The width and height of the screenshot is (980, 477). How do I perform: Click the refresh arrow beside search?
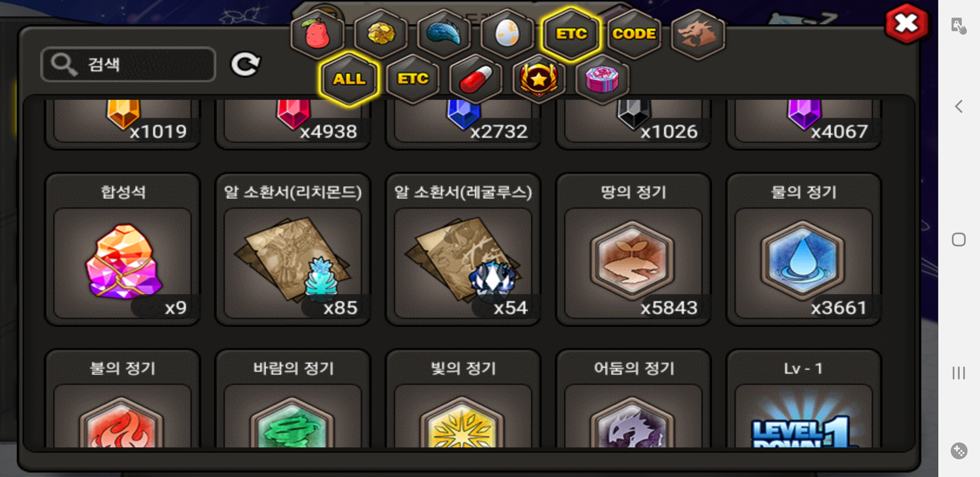click(246, 64)
